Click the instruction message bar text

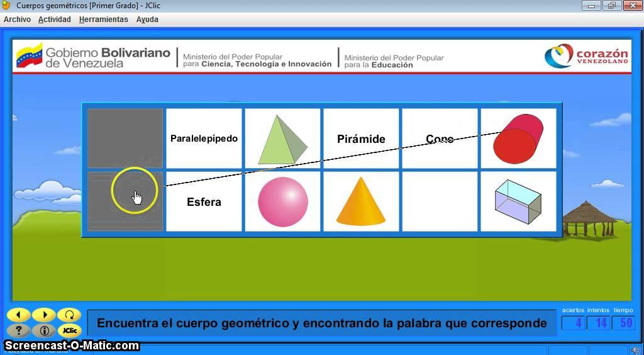(321, 323)
